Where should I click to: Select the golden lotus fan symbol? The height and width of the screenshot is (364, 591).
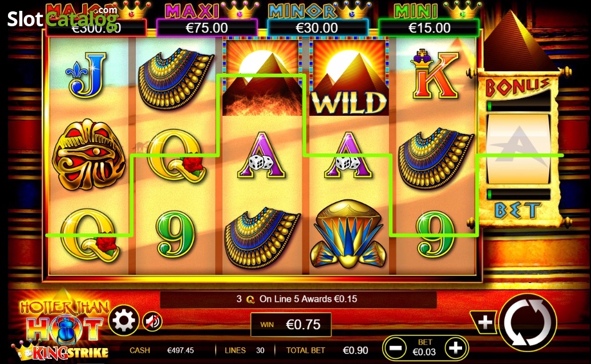[349, 234]
